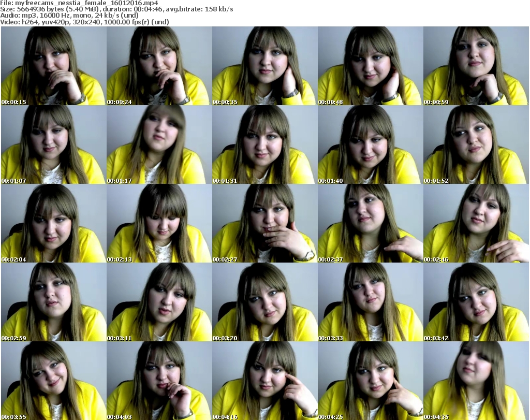This screenshot has height=420, width=530.
Task: Click the frame at 00:01:40
Action: 370,144
